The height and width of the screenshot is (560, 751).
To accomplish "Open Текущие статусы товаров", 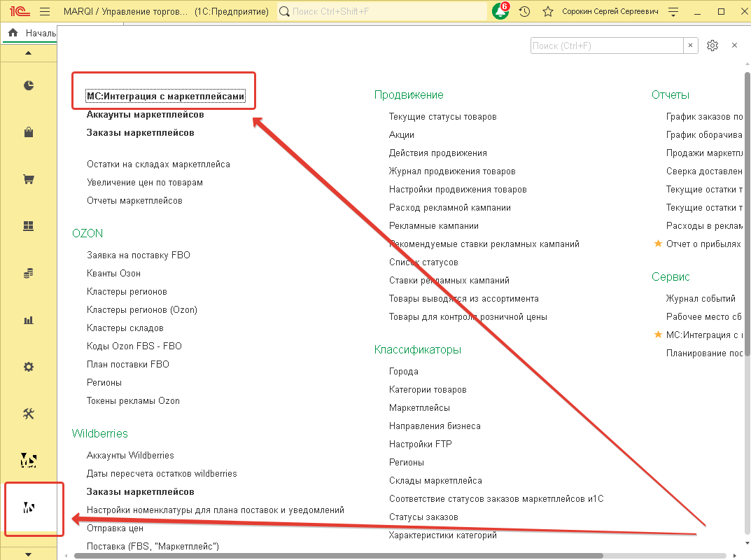I will tap(442, 116).
